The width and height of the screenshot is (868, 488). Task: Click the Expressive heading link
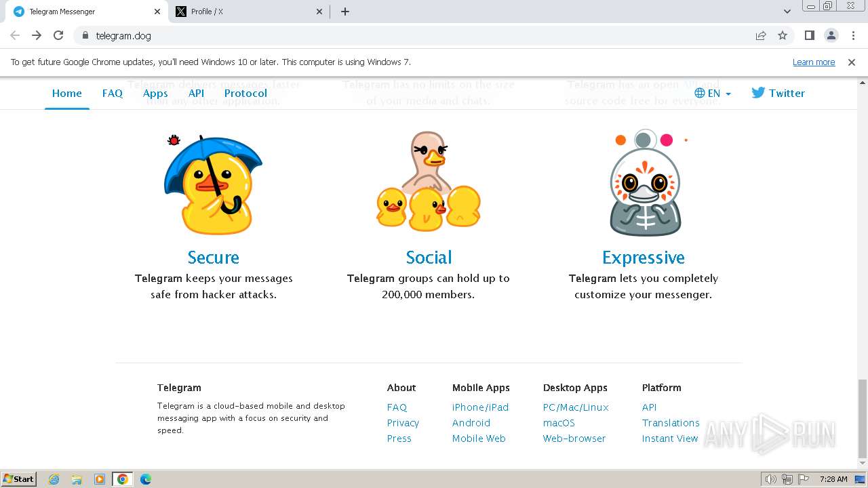tap(644, 258)
